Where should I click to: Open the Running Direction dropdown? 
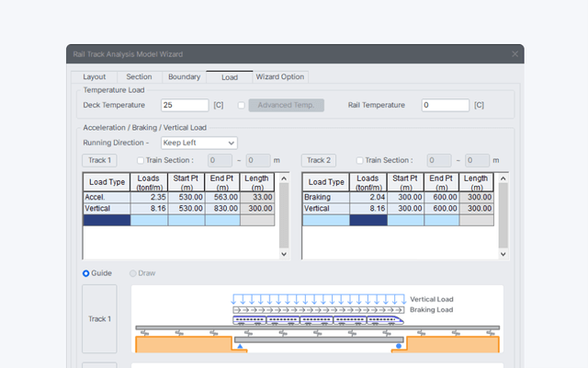coord(199,143)
